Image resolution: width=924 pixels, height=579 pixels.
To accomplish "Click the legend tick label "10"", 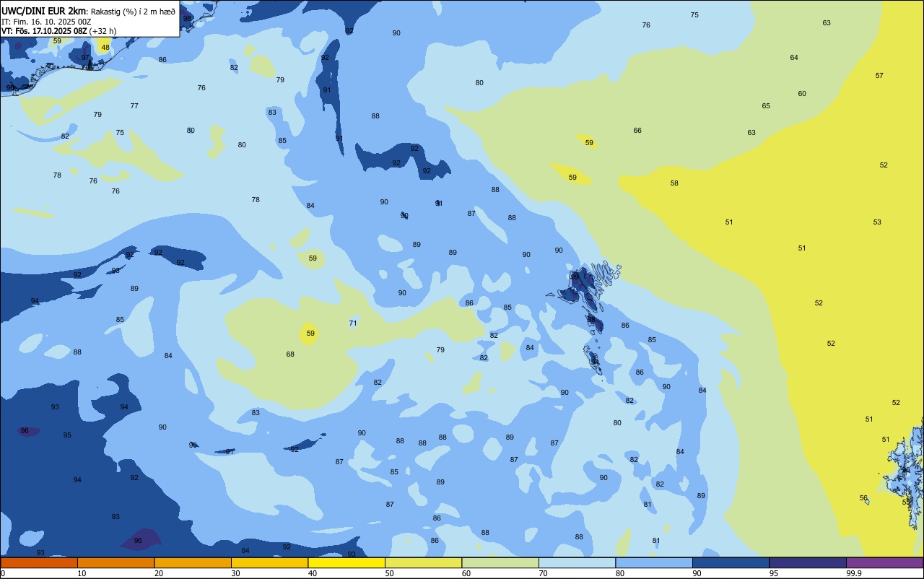I will pos(82,573).
